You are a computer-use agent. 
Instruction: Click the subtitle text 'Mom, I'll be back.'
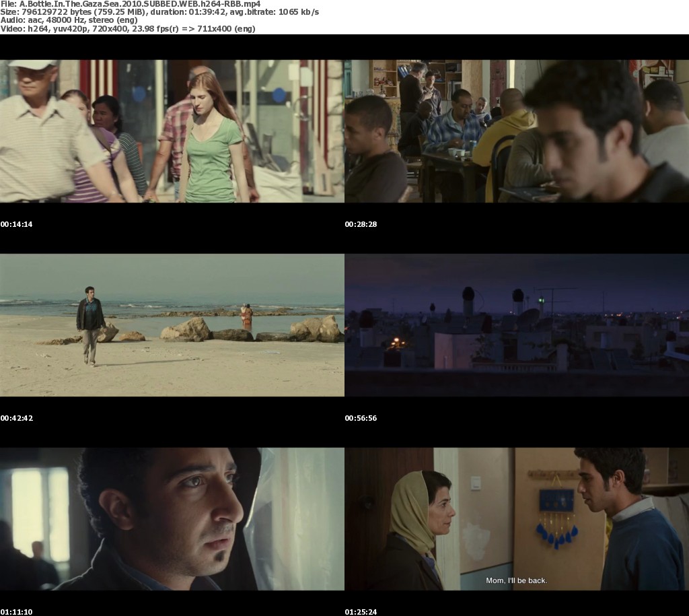pos(516,581)
